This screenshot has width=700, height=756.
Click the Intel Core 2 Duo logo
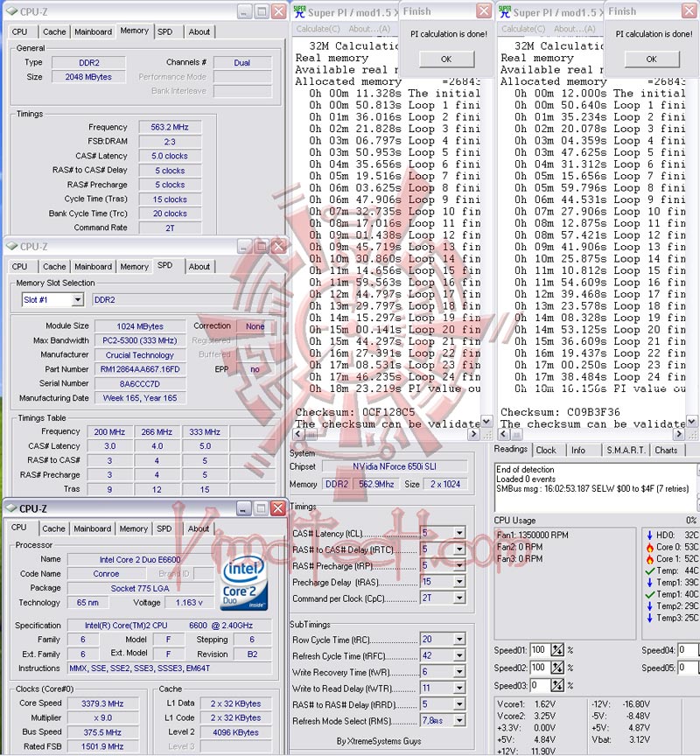click(x=244, y=583)
